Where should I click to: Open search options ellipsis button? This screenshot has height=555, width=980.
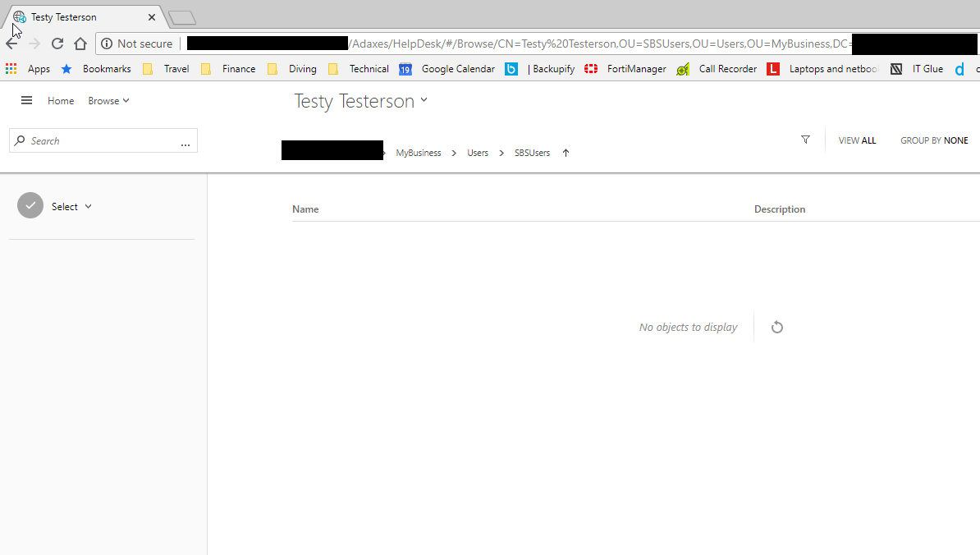click(x=185, y=143)
